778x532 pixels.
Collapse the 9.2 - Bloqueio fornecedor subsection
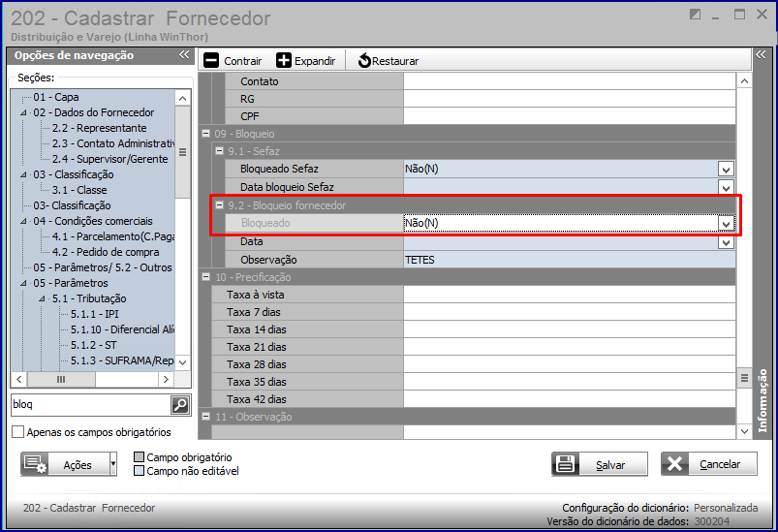[x=219, y=205]
